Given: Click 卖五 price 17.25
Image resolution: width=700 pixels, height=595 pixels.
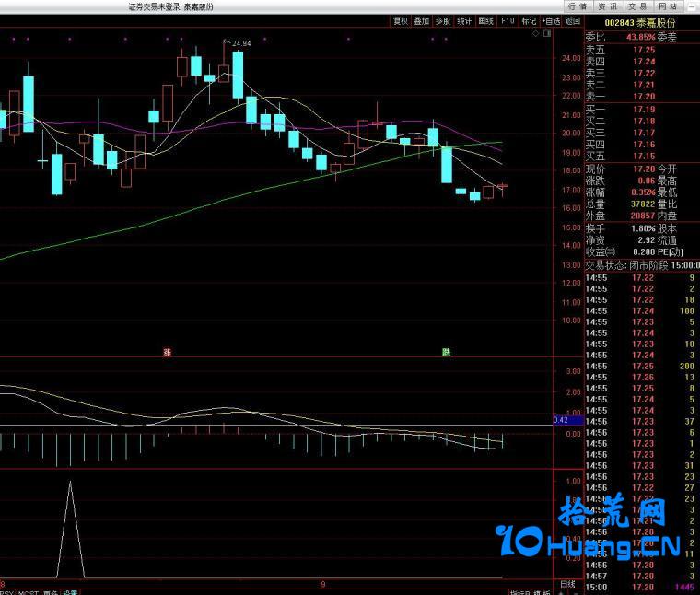Looking at the screenshot, I should (644, 50).
